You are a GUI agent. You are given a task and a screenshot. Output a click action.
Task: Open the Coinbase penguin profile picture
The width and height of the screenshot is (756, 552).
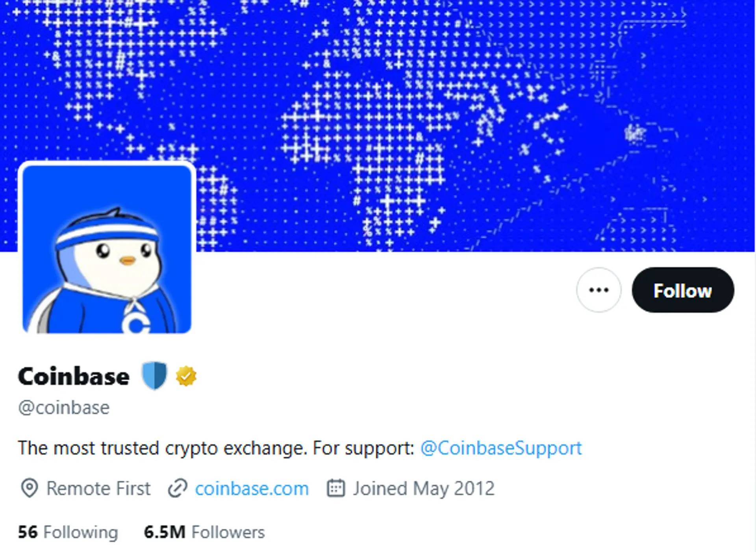click(x=107, y=249)
